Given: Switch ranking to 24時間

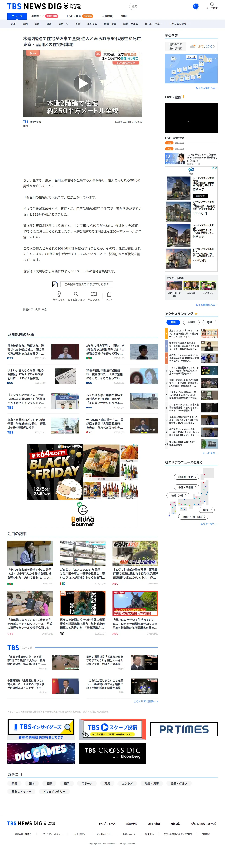Looking at the screenshot, I should [x=191, y=322].
